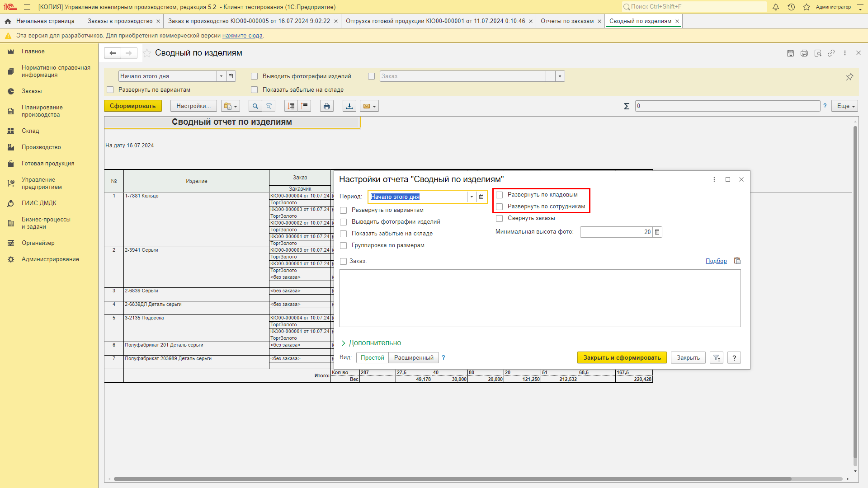This screenshot has height=488, width=868.
Task: Open send by email dropdown
Action: (x=369, y=106)
